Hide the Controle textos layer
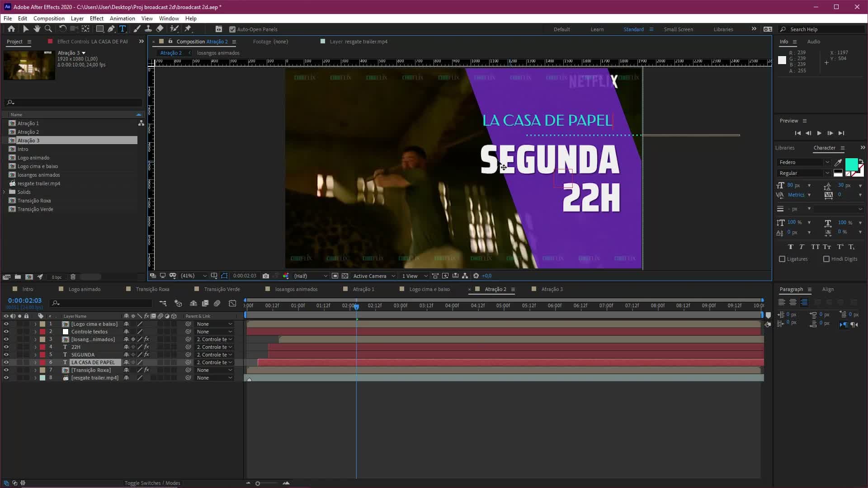 point(6,332)
